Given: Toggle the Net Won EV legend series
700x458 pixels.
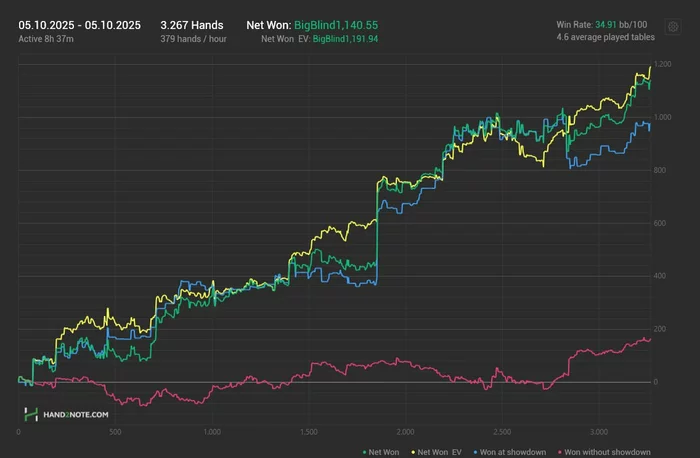Looking at the screenshot, I should (x=435, y=452).
